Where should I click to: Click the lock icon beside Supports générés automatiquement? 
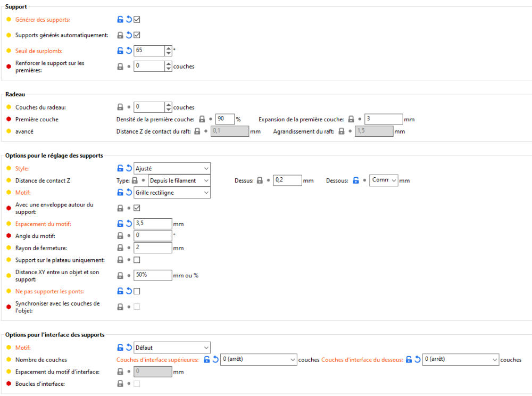[x=120, y=36]
